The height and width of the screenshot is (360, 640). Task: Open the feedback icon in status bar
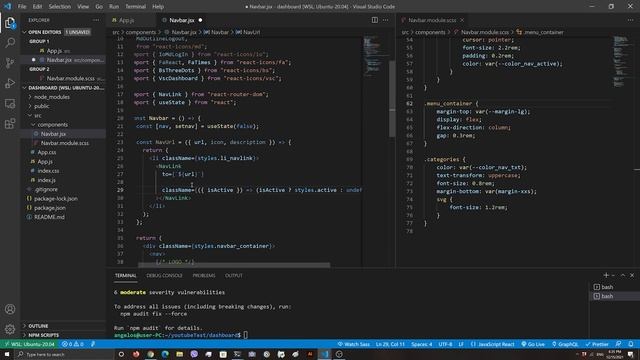(x=618, y=344)
